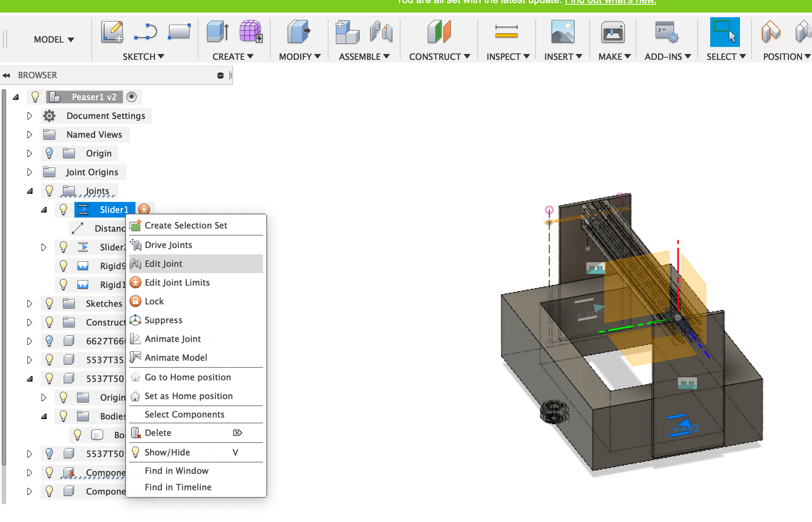Click Delete in the context menu
Screen dimensions: 812x522
tap(158, 433)
